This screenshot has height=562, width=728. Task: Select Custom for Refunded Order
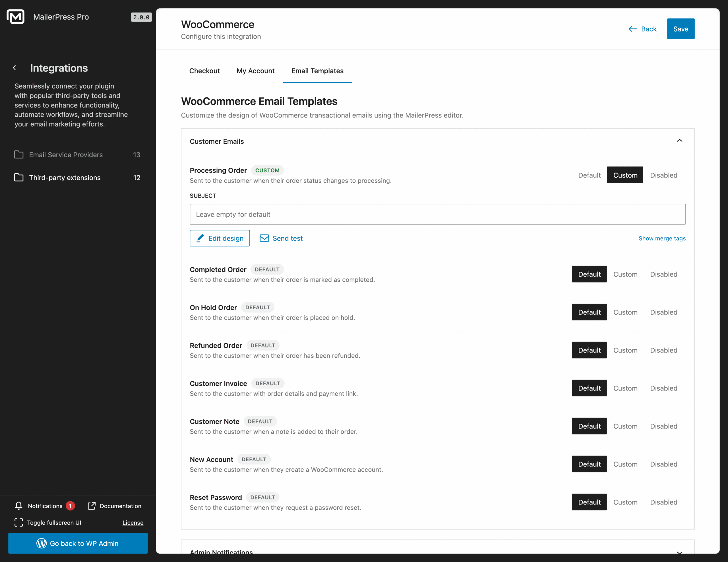[625, 350]
